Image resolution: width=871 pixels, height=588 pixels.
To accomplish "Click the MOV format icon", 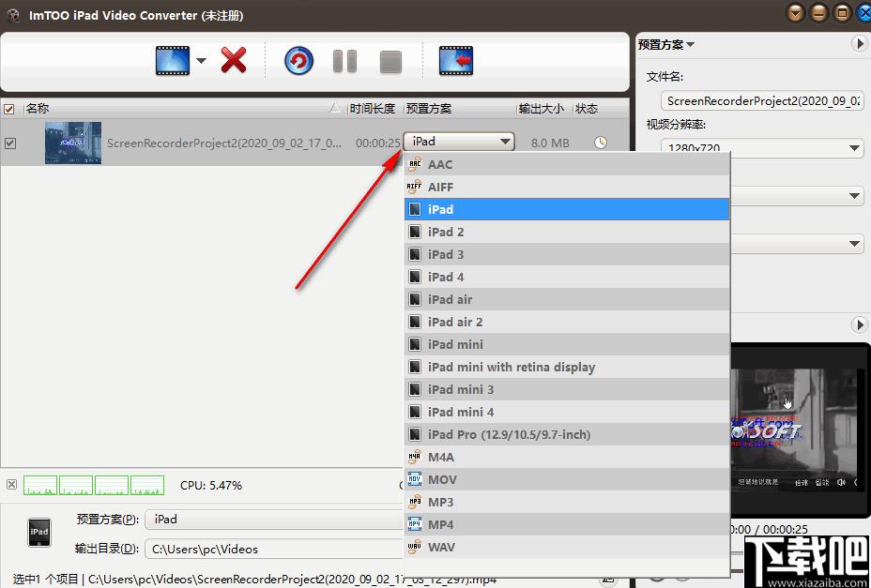I will [x=415, y=479].
